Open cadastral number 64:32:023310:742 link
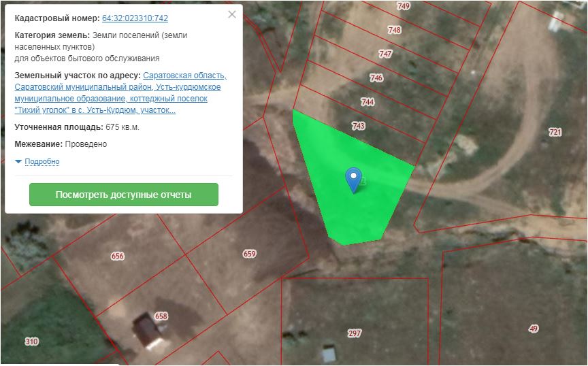588x366 pixels. click(x=135, y=18)
